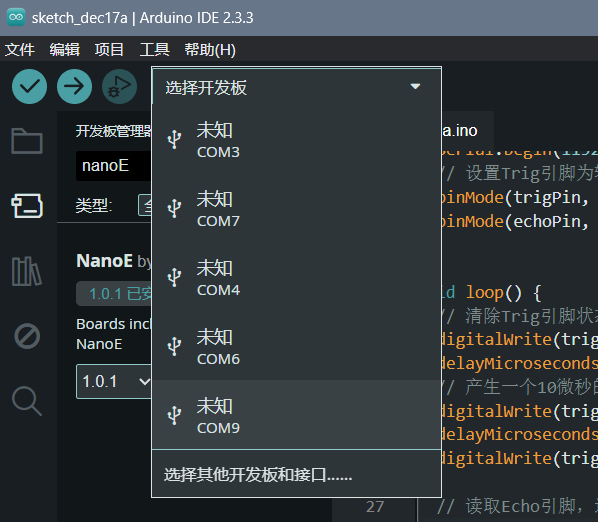Click the pinMode(echoPin, code line

(x=515, y=221)
